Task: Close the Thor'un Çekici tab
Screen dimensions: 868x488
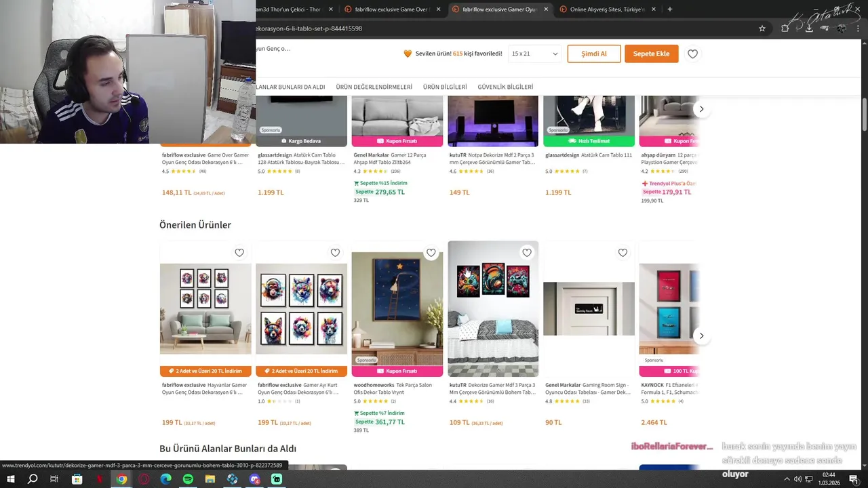Action: coord(331,9)
